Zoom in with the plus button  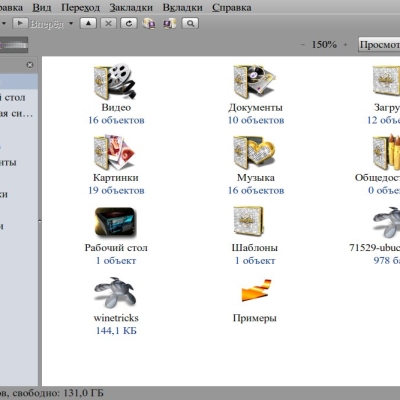(345, 44)
